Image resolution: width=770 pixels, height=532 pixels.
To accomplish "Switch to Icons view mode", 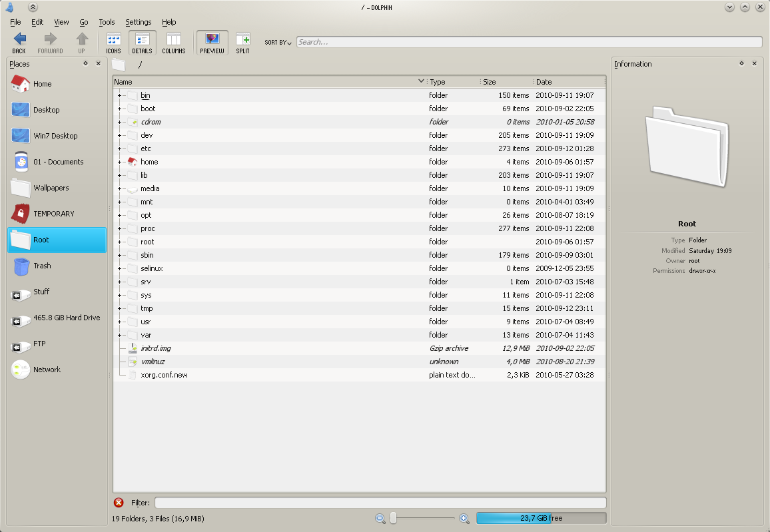I will pyautogui.click(x=113, y=43).
